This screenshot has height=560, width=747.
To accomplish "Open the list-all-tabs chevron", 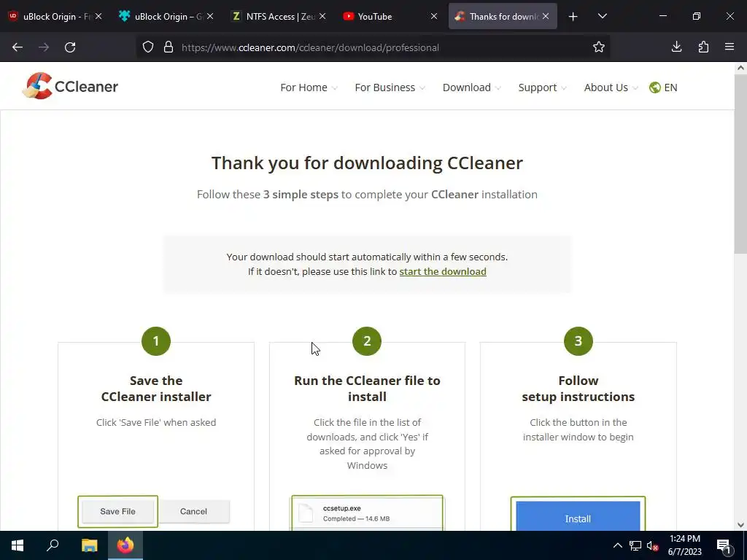I will coord(602,16).
